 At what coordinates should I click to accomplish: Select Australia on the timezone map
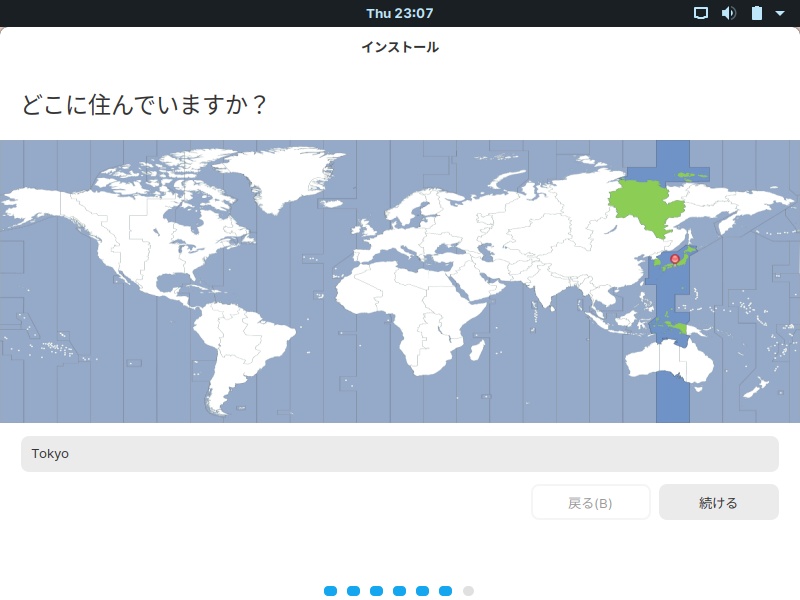click(x=668, y=361)
